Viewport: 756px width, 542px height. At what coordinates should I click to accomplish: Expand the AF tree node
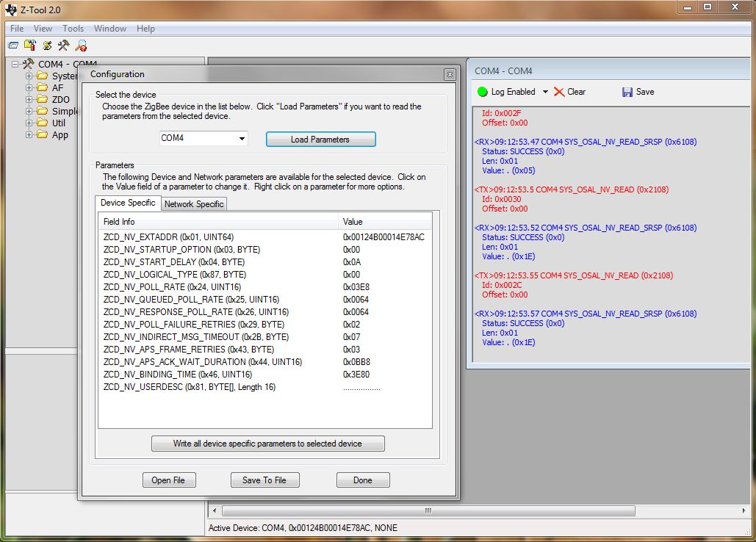29,87
